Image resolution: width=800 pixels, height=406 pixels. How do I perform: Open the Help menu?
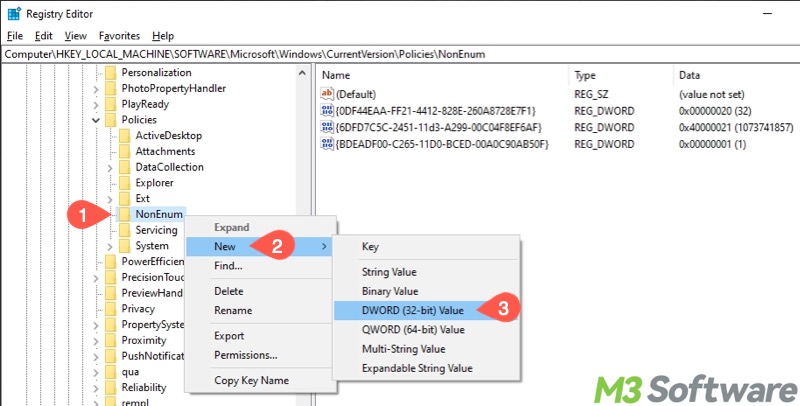[163, 36]
